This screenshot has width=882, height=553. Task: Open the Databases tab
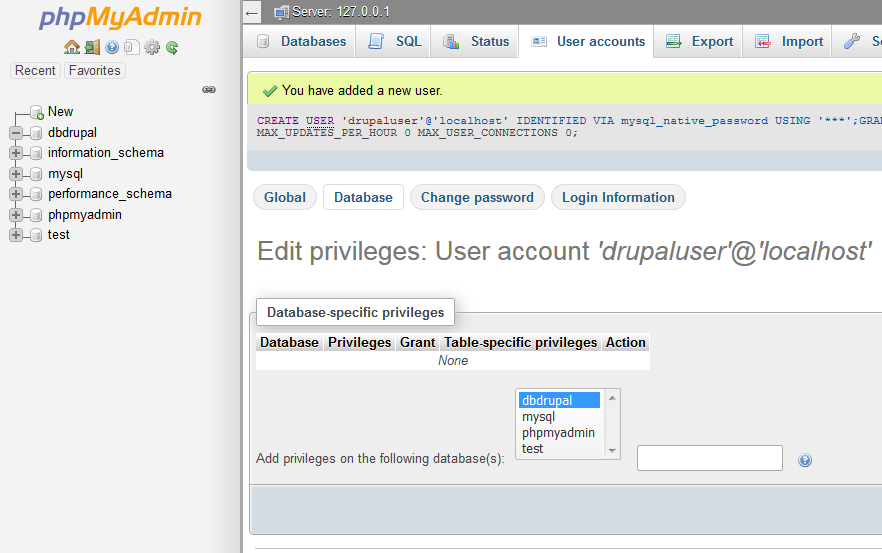click(300, 41)
